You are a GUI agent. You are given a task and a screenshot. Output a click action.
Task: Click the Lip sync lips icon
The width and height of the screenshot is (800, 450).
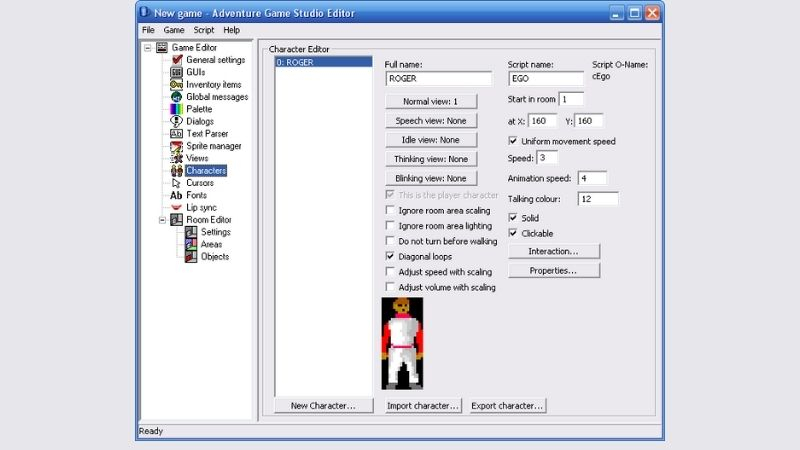(x=177, y=207)
